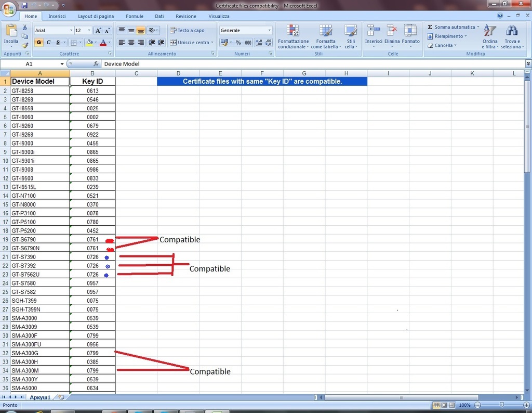Switch to the Formule tab
532x413 pixels.
click(x=135, y=16)
